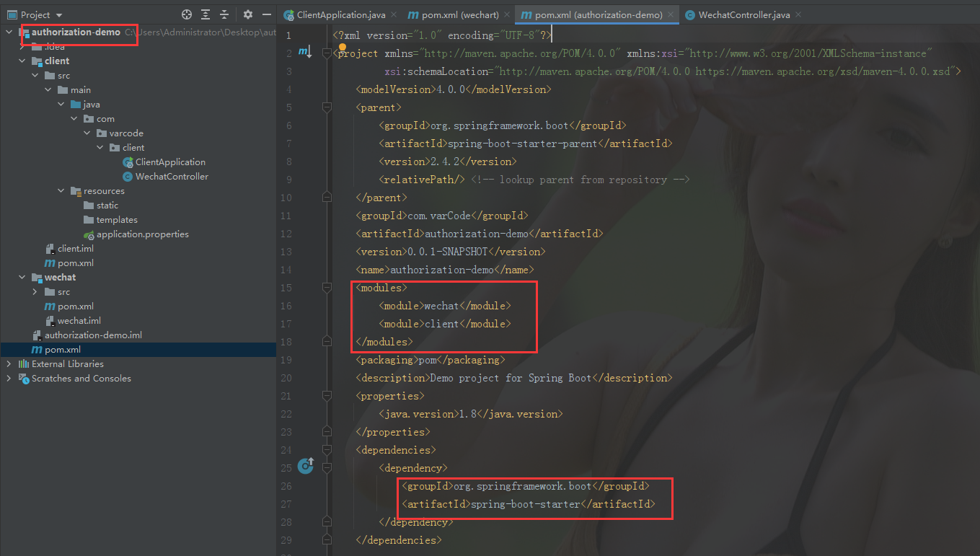Click module wechat on line 16
The height and width of the screenshot is (556, 980).
pyautogui.click(x=442, y=306)
